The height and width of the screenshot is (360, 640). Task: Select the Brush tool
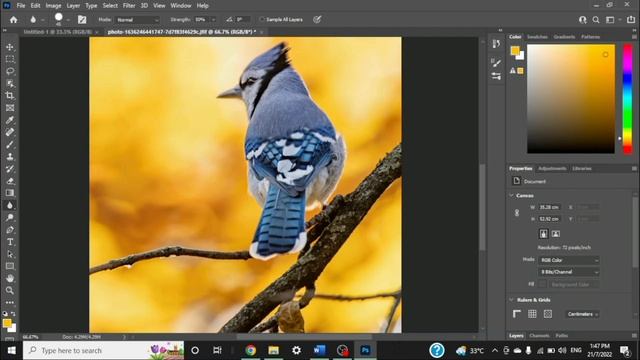[10, 144]
